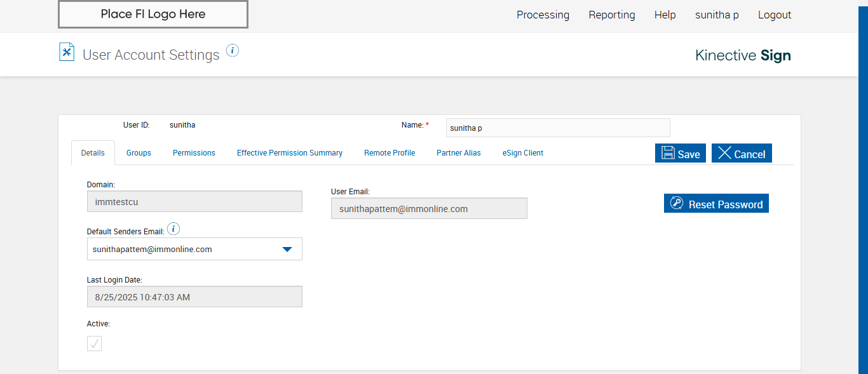Open the Reporting menu
Viewport: 868px width, 374px height.
(612, 15)
